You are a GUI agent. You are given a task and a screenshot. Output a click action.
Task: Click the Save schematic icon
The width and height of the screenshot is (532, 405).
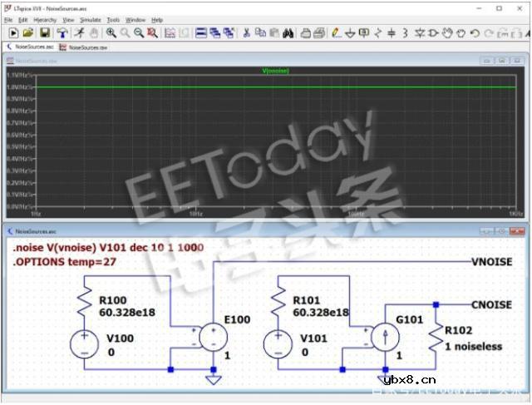coord(45,33)
